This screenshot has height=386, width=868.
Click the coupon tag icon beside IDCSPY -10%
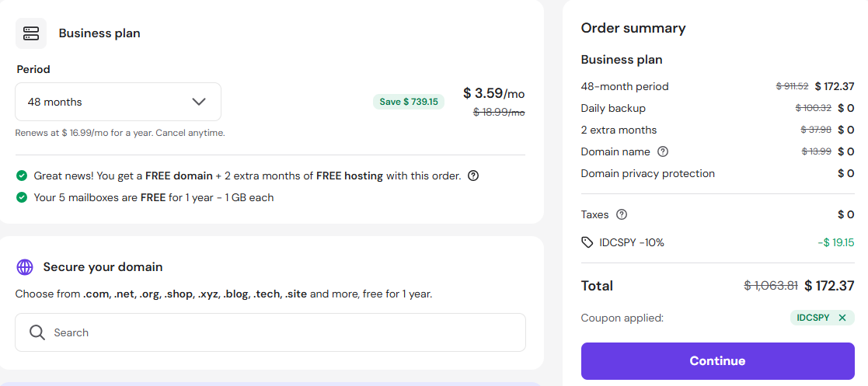(x=587, y=242)
